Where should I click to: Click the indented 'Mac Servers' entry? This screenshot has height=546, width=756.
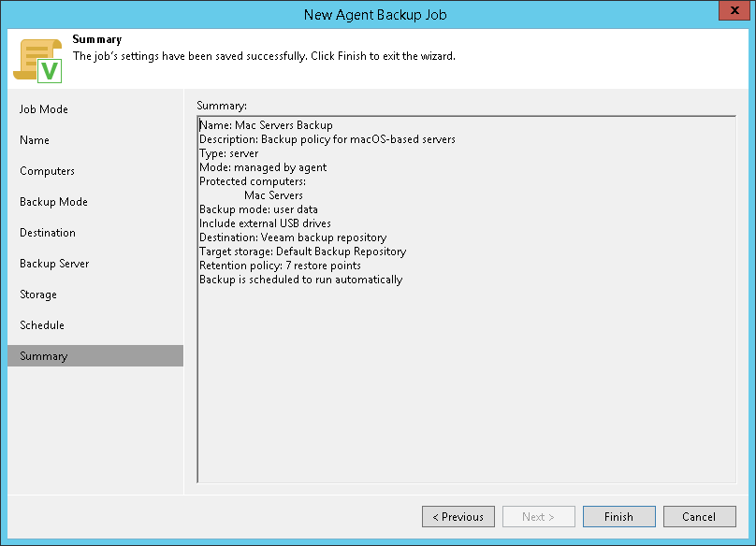(x=273, y=195)
